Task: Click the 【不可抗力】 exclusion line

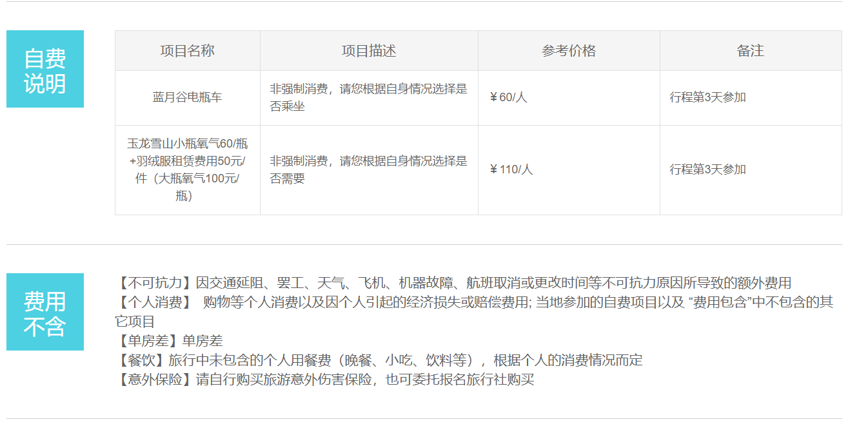Action: pyautogui.click(x=453, y=283)
